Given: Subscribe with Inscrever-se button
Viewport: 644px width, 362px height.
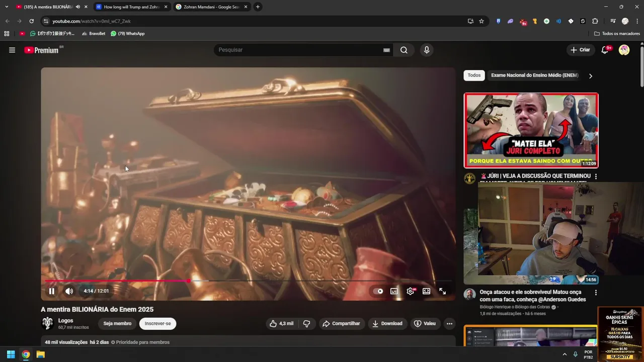Looking at the screenshot, I should [157, 323].
